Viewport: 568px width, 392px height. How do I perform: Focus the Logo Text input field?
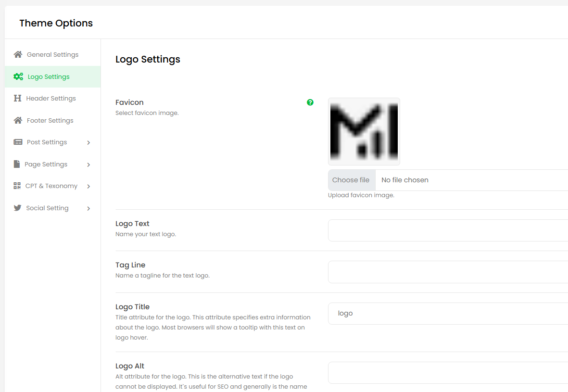point(447,230)
